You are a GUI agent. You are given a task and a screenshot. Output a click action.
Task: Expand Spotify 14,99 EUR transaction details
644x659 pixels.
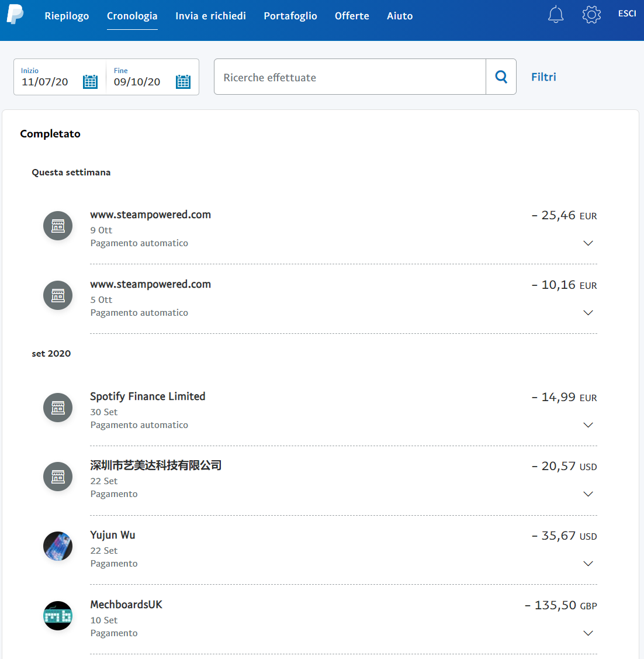click(588, 425)
